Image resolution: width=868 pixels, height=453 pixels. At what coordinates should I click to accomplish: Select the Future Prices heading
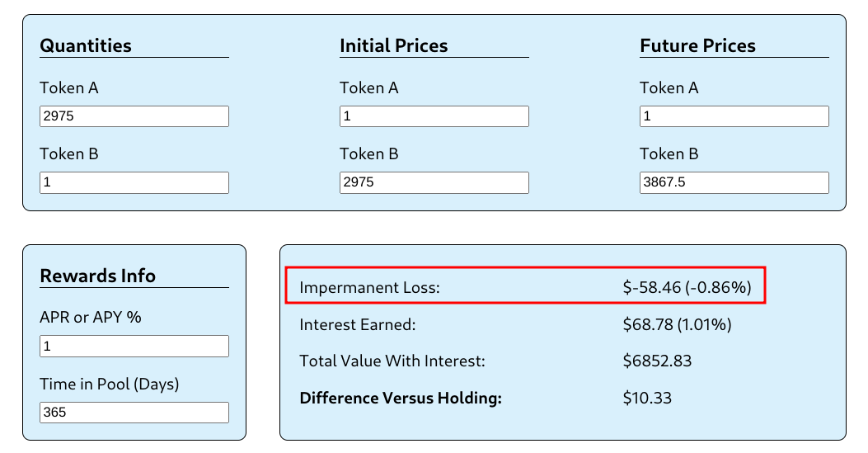pos(697,45)
